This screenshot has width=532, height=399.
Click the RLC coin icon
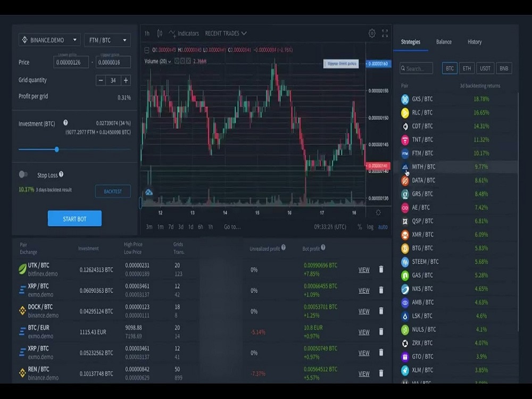click(x=405, y=113)
